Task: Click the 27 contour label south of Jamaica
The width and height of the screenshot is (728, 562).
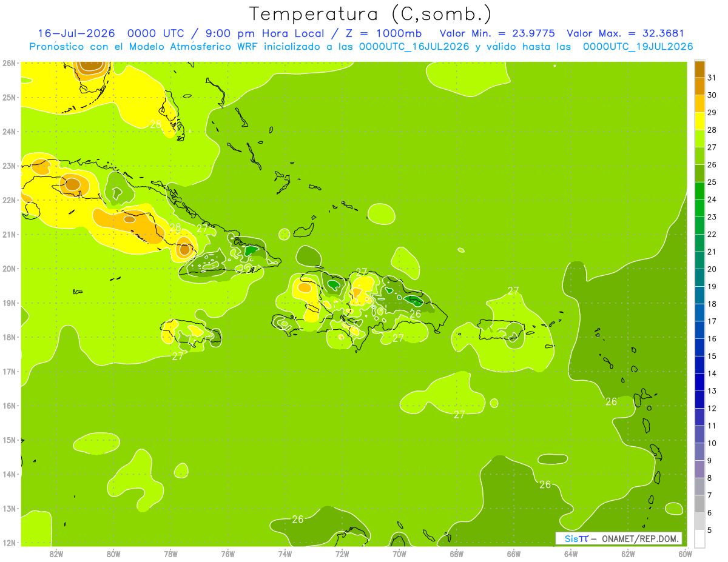Action: pyautogui.click(x=178, y=356)
